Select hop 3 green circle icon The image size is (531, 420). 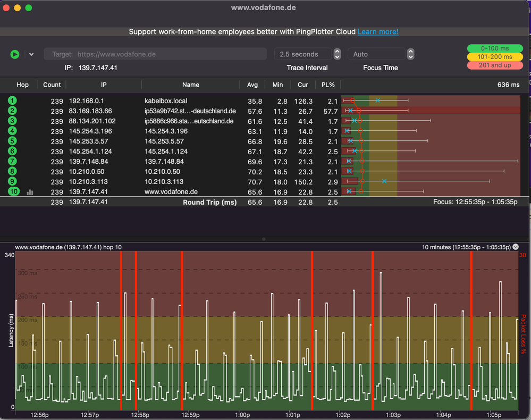click(x=12, y=121)
